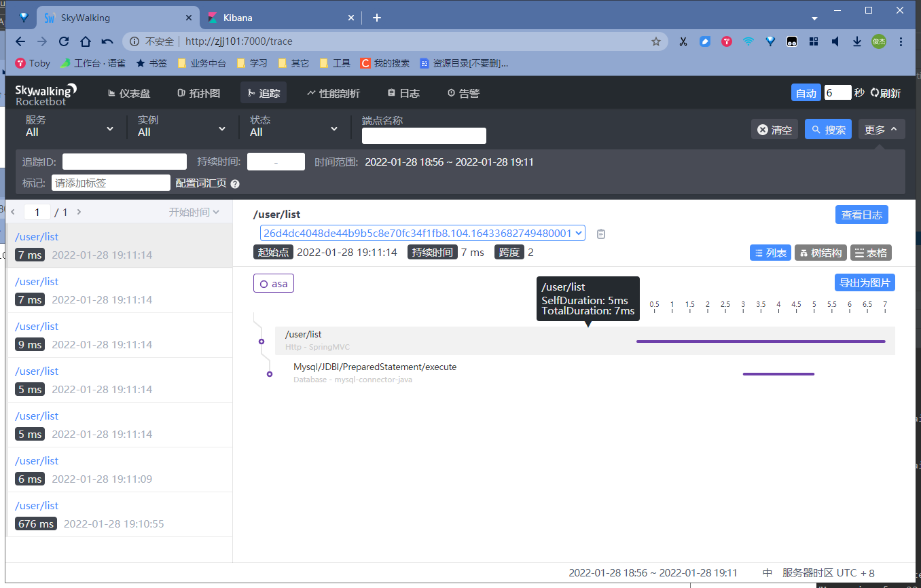The width and height of the screenshot is (921, 588).
Task: Click the magnifier icon on 搜索 button
Action: [x=816, y=129]
